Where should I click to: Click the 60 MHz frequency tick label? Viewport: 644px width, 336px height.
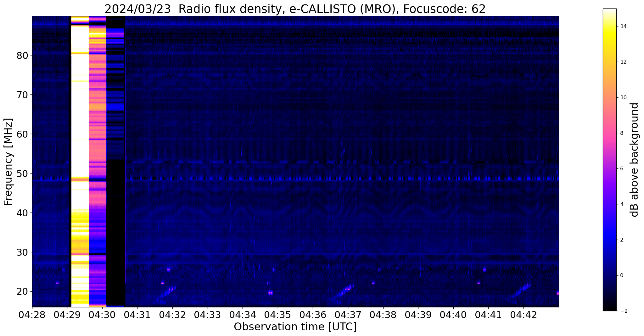[x=22, y=134]
